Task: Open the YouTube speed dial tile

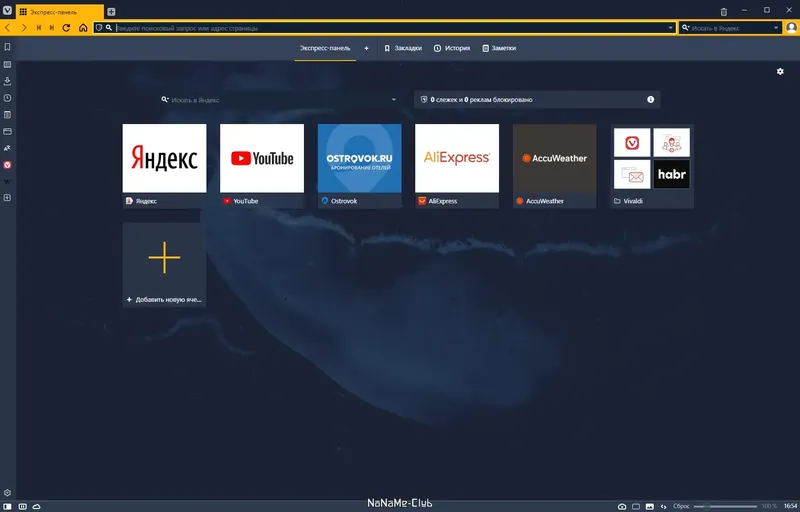Action: click(262, 166)
